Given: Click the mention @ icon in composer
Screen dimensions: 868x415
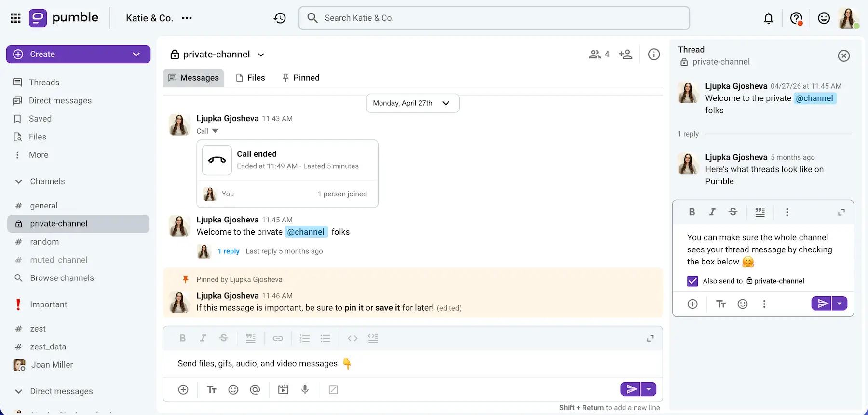Looking at the screenshot, I should pyautogui.click(x=255, y=389).
